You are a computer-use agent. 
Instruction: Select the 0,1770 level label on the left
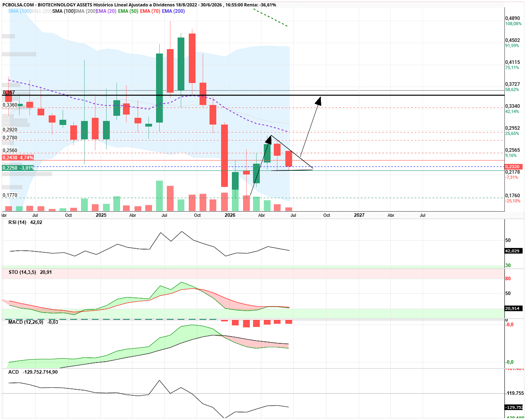10,195
